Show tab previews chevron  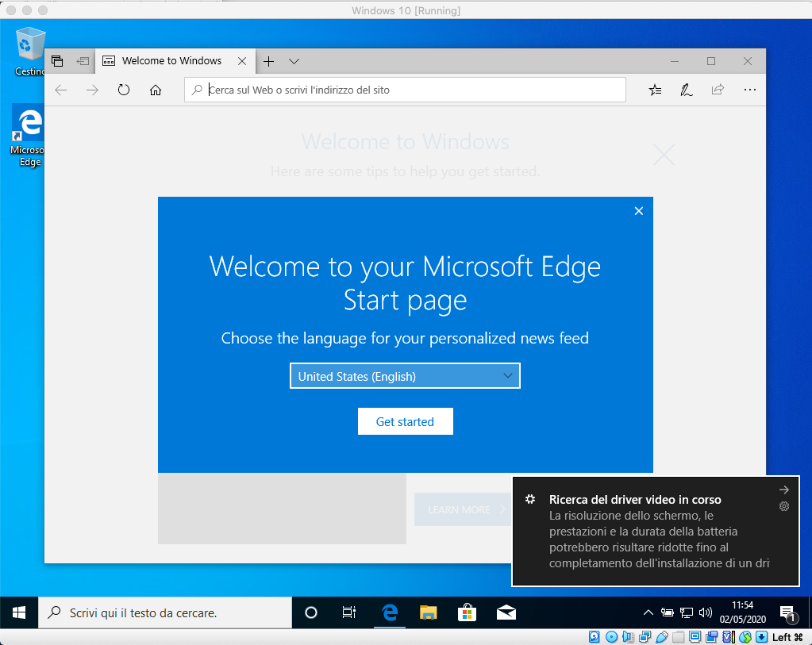(x=294, y=61)
